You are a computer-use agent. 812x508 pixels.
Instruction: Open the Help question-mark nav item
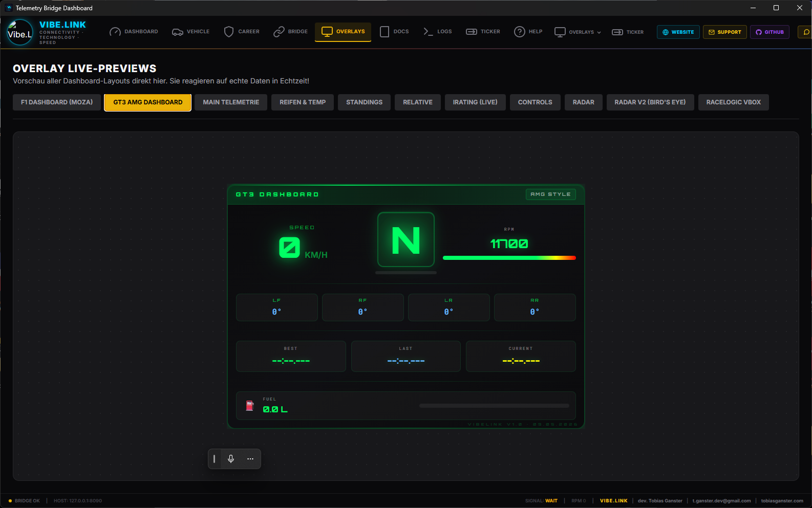528,32
